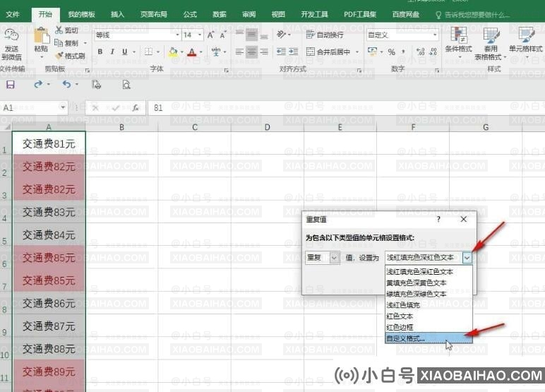Set top vertical alignment

(x=239, y=35)
